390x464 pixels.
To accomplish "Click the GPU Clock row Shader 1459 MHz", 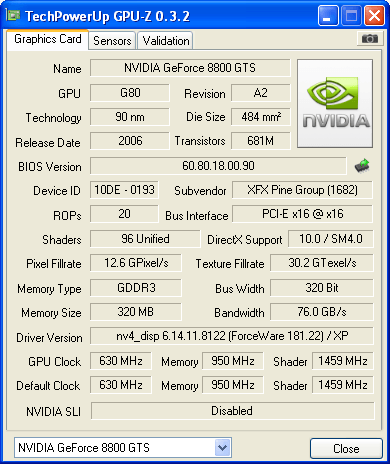I will [343, 361].
